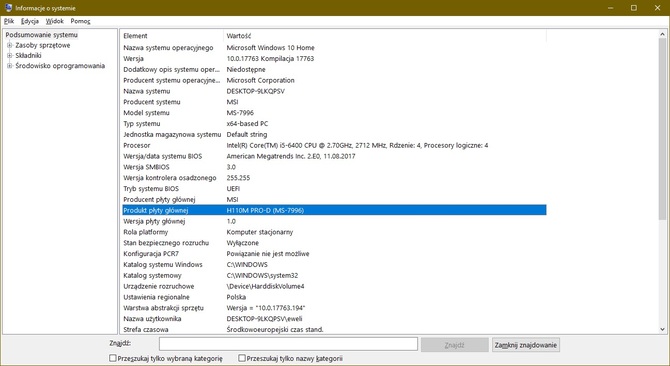
Task: Select the Producent systemu row
Action: pos(334,102)
